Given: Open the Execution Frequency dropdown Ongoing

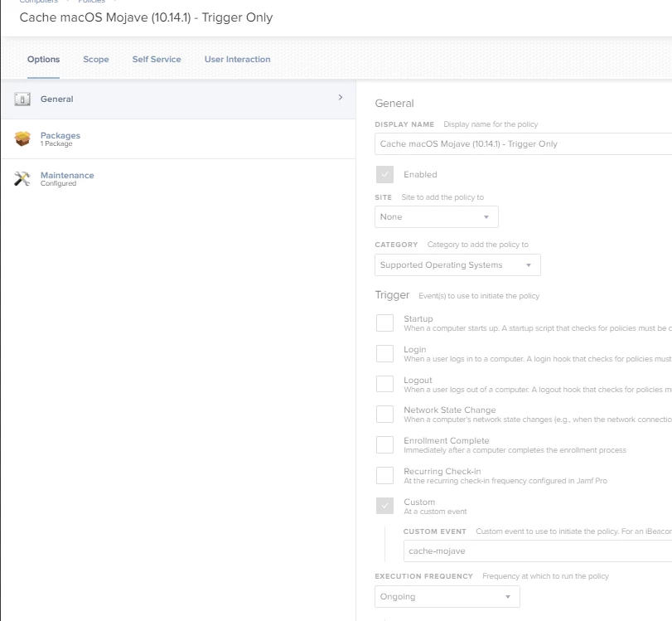Looking at the screenshot, I should tap(447, 597).
